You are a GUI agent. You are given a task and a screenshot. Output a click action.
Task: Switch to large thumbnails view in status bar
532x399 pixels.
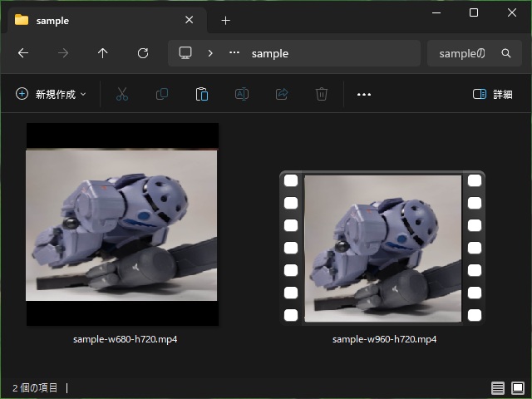(518, 388)
